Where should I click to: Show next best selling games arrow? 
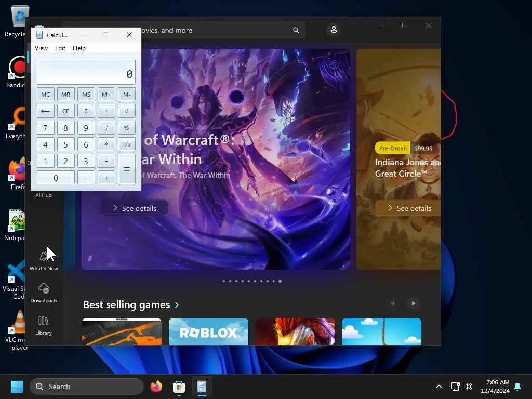point(413,303)
